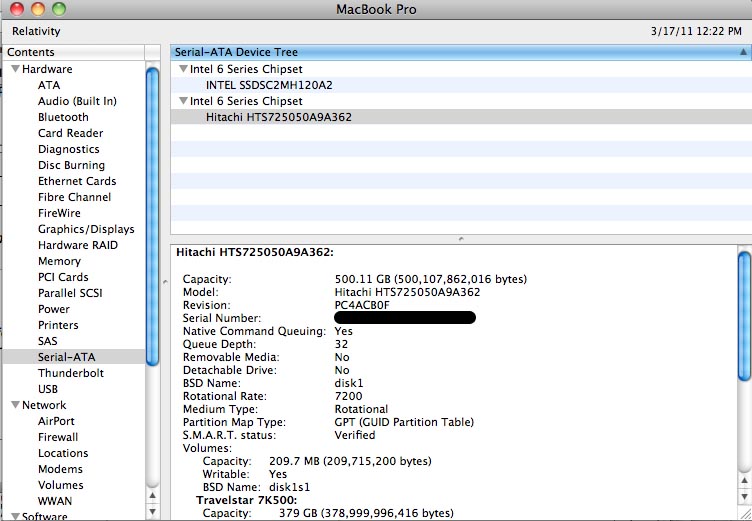Image resolution: width=752 pixels, height=521 pixels.
Task: Click the Hitachi HTS725050A9A362 detail heading
Action: click(x=255, y=252)
